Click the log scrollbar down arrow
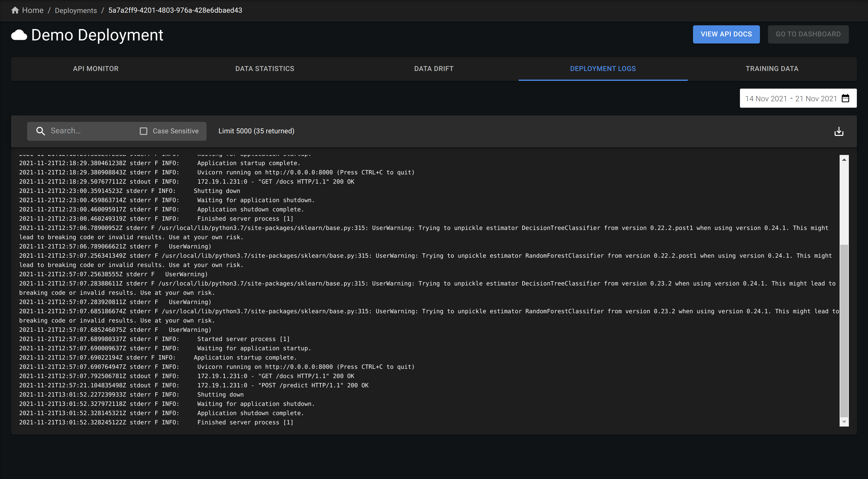This screenshot has width=868, height=479. [x=844, y=422]
